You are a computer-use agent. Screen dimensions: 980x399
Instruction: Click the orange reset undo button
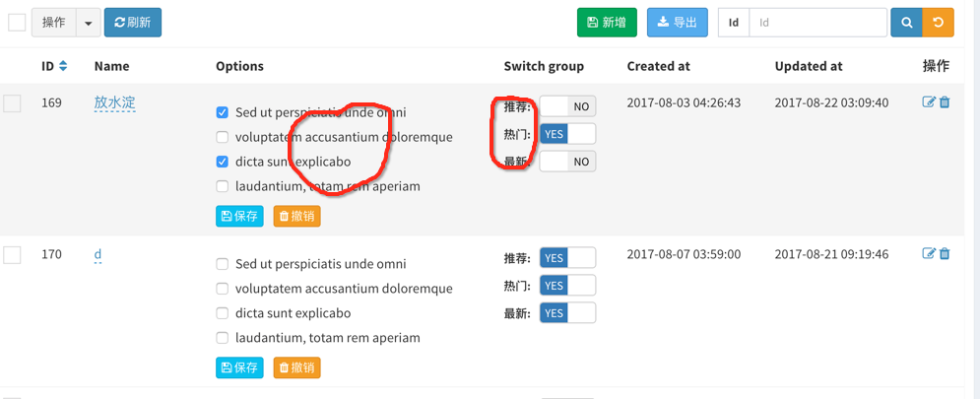pyautogui.click(x=938, y=23)
